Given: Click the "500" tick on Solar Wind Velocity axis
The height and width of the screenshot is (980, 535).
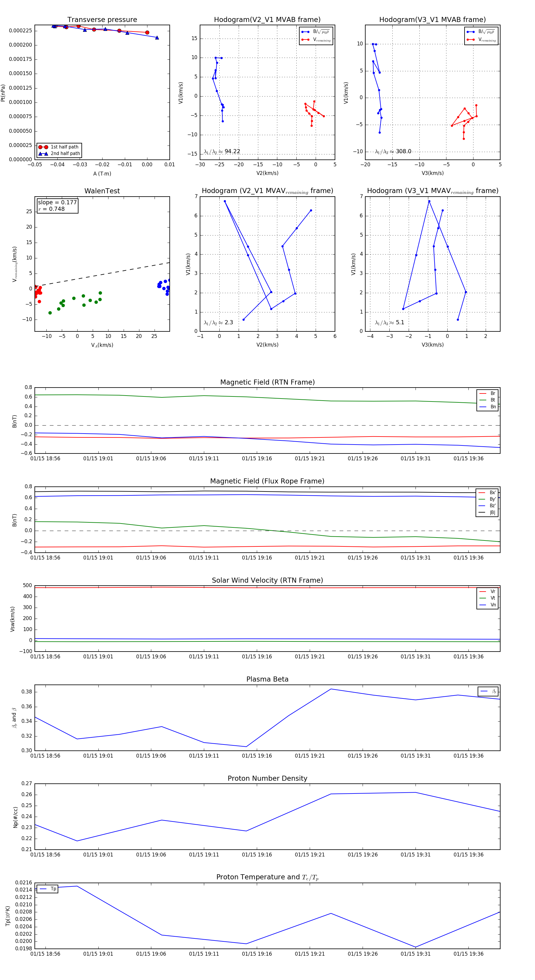Looking at the screenshot, I should [27, 586].
